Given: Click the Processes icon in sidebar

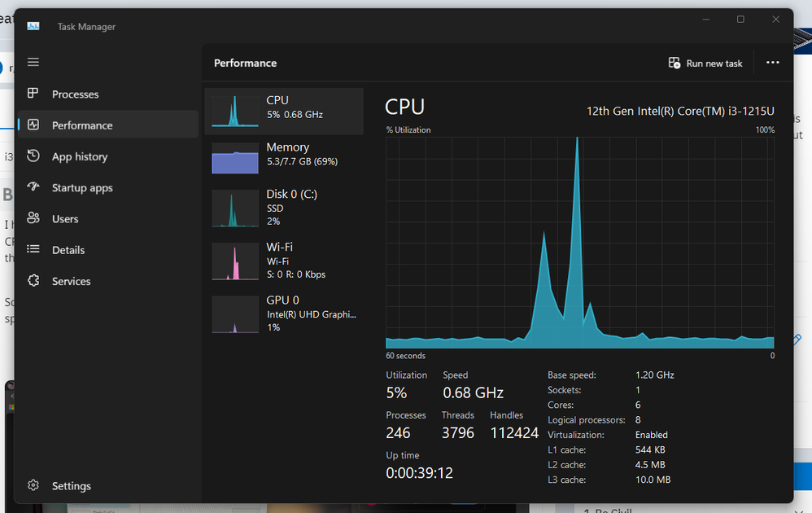Looking at the screenshot, I should pyautogui.click(x=33, y=94).
